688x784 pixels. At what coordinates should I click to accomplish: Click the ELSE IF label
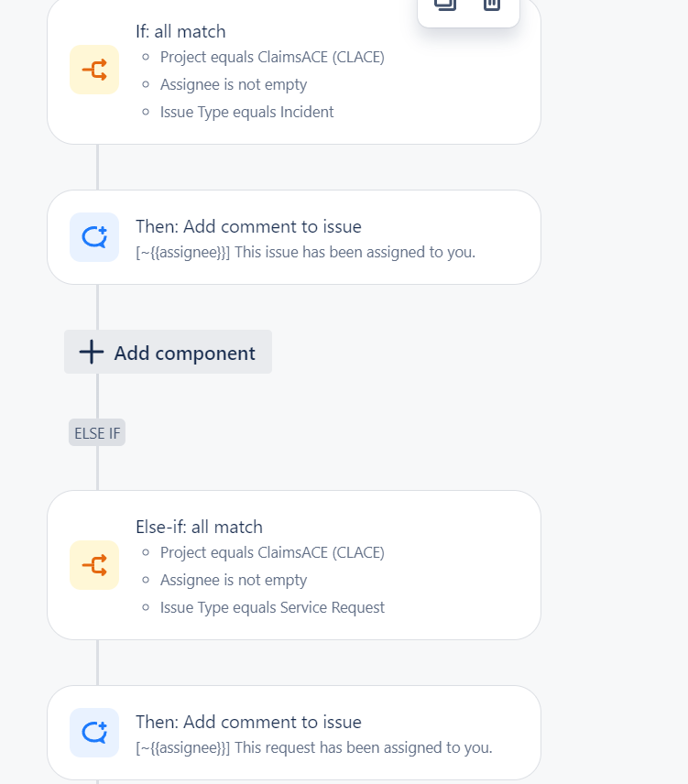[97, 432]
